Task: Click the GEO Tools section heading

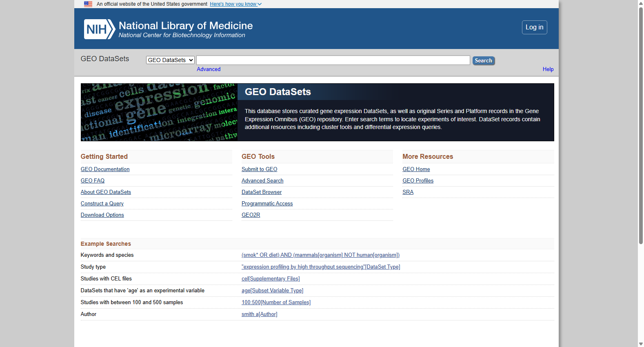Action: (258, 157)
